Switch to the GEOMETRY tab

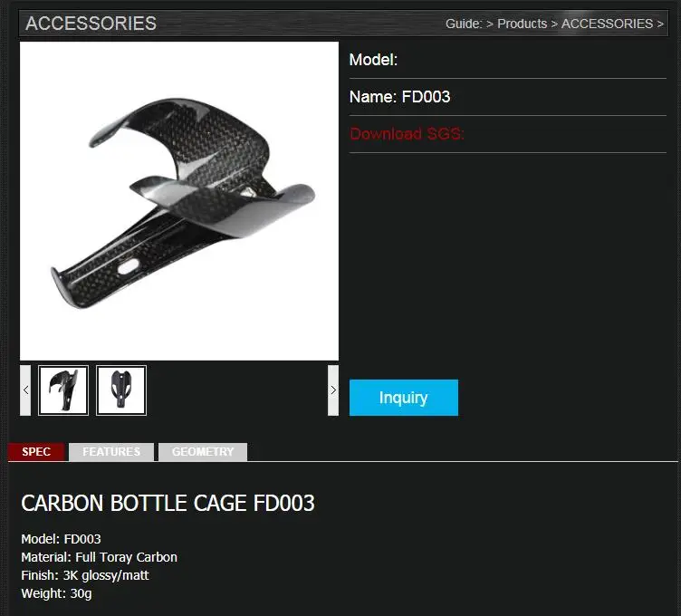point(203,452)
